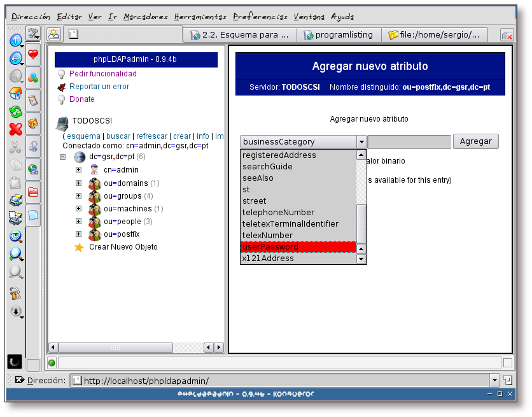This screenshot has height=417, width=532.
Task: Open the businessCategory attribute dropdown arrow
Action: 361,142
